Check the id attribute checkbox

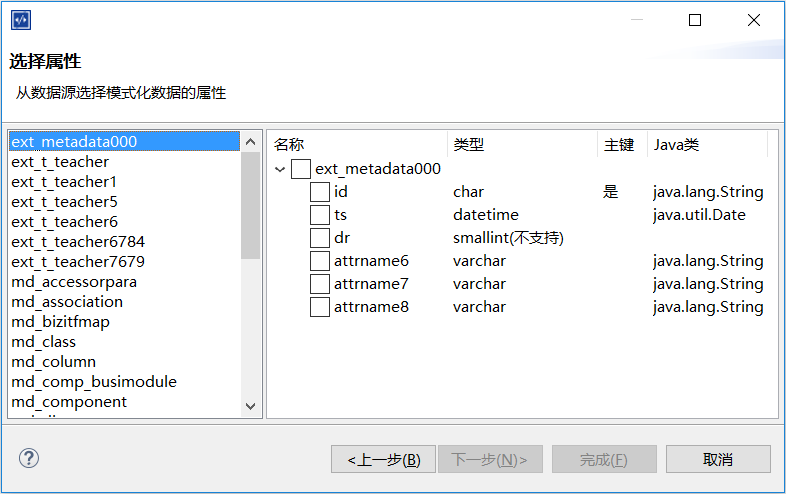(x=320, y=192)
